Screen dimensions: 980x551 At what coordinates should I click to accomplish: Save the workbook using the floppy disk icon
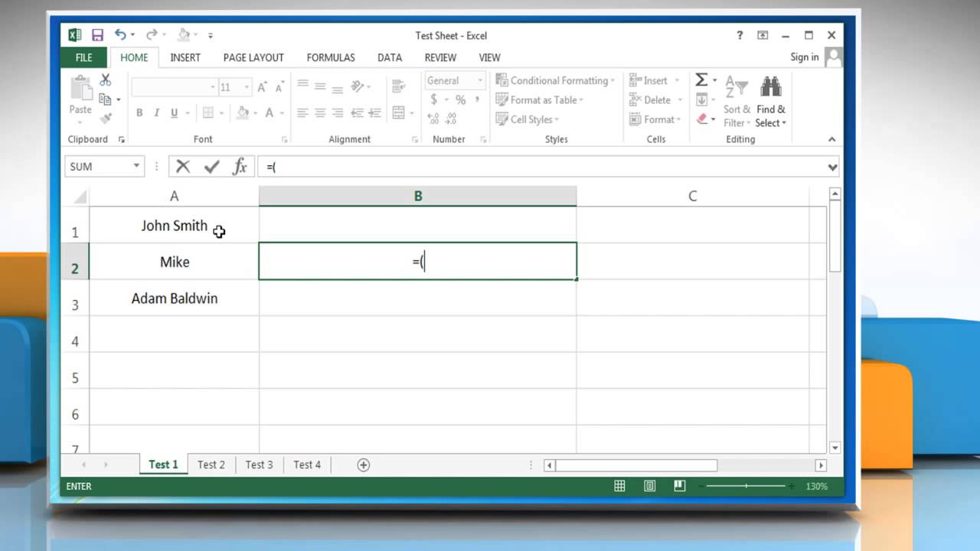pyautogui.click(x=97, y=35)
